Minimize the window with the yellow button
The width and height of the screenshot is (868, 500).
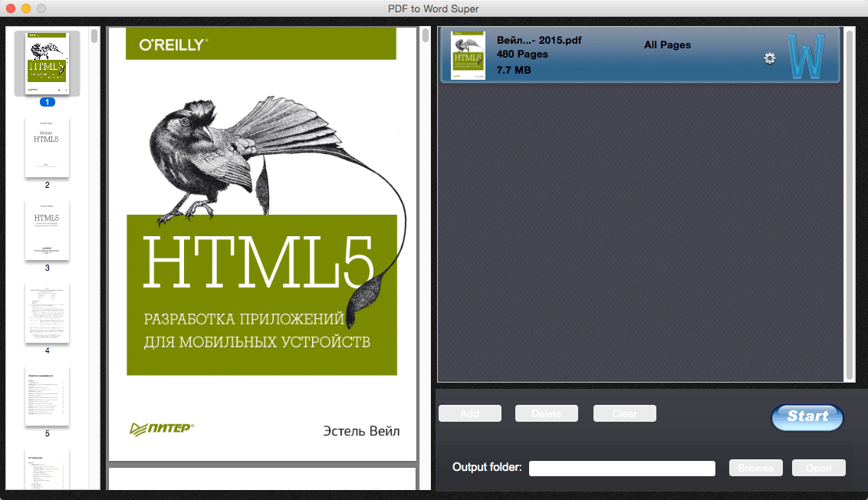26,8
